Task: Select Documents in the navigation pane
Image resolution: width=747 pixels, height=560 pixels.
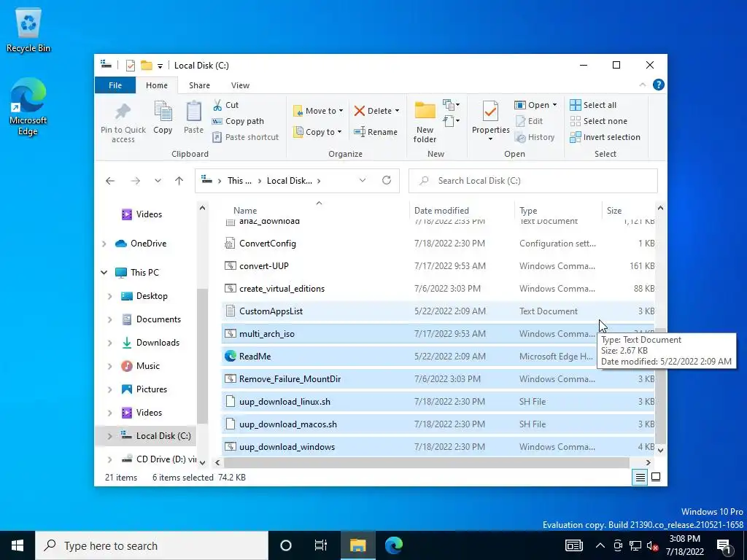Action: (x=158, y=319)
